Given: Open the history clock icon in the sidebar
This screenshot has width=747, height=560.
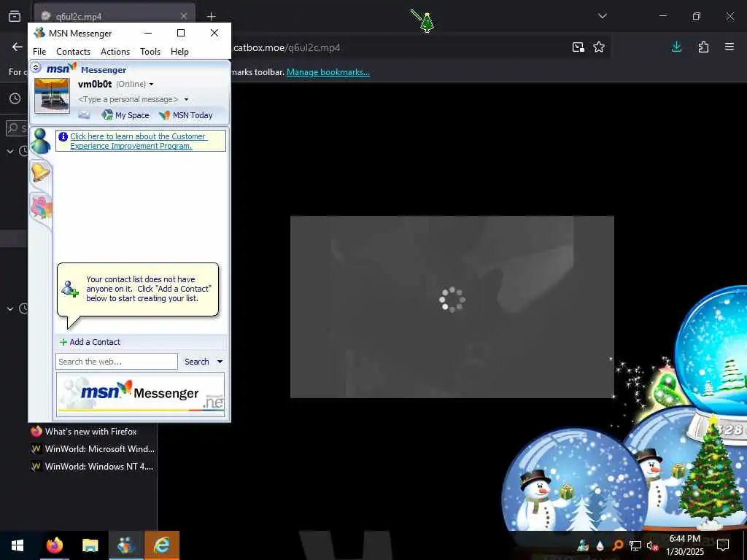Looking at the screenshot, I should (x=15, y=98).
